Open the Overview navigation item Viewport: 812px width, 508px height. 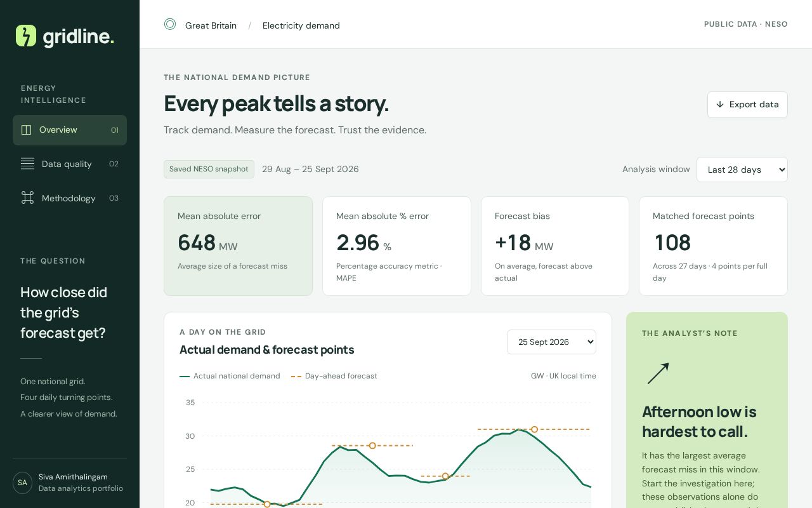click(70, 130)
